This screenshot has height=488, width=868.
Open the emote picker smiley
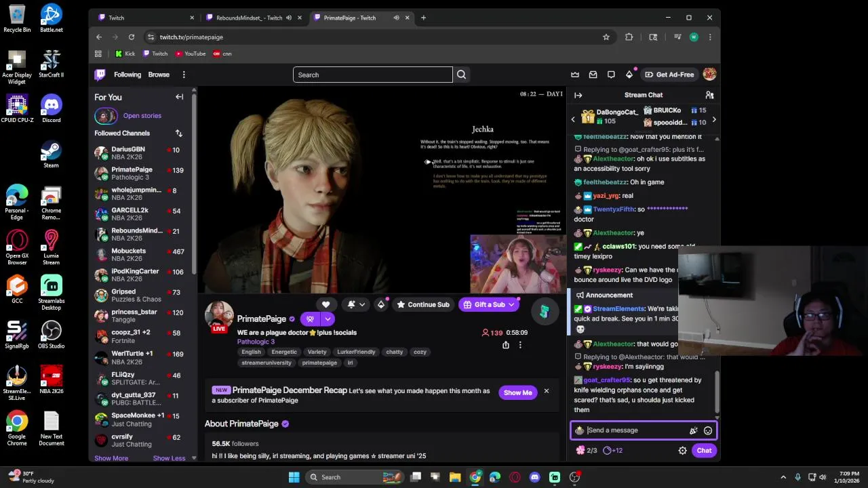(x=708, y=430)
